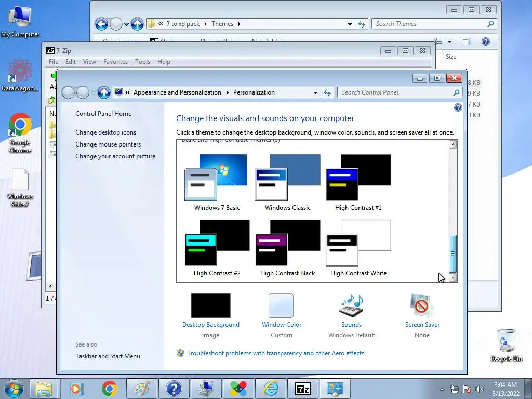The height and width of the screenshot is (399, 532).
Task: Open the Sounds settings icon
Action: pos(351,305)
